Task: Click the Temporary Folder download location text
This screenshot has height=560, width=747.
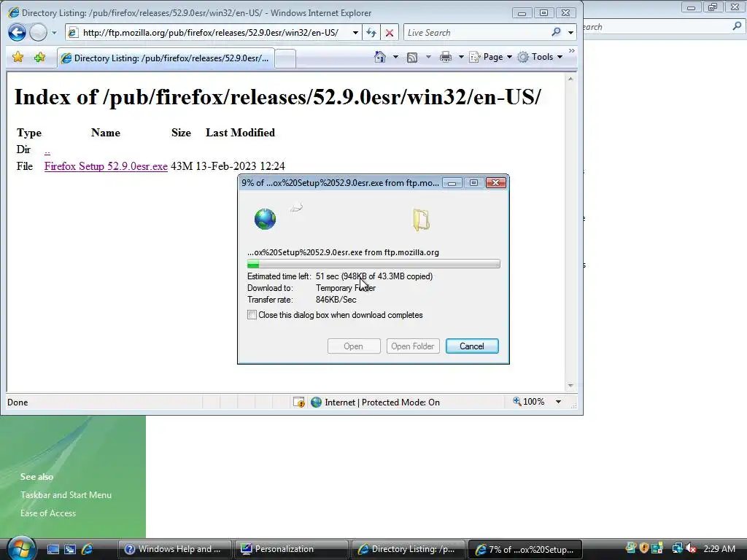Action: pyautogui.click(x=346, y=288)
